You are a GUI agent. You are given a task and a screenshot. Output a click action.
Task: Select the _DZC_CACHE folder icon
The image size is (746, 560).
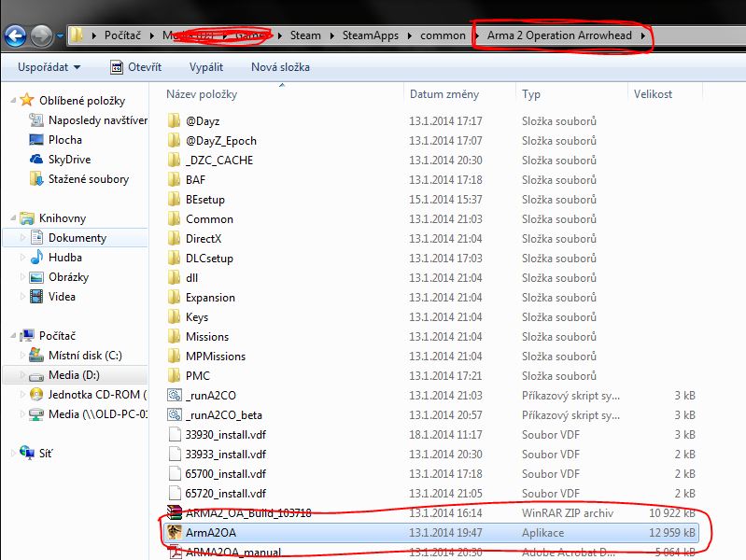[175, 160]
